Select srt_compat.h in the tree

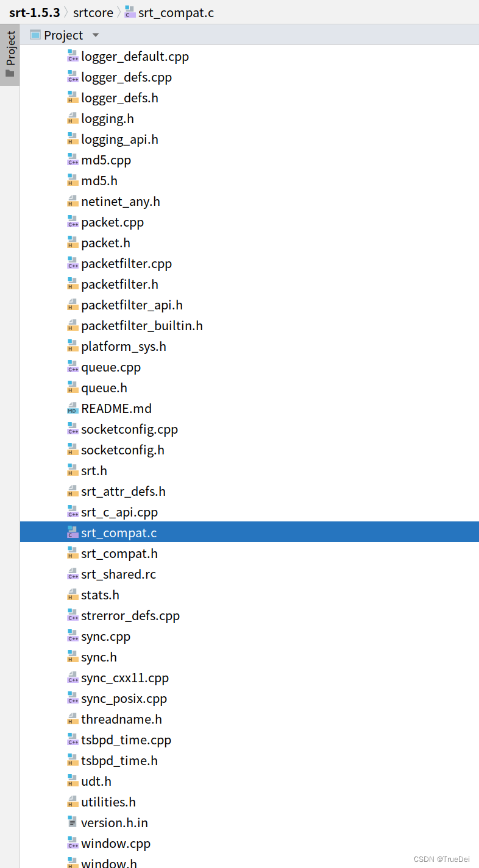tap(119, 554)
